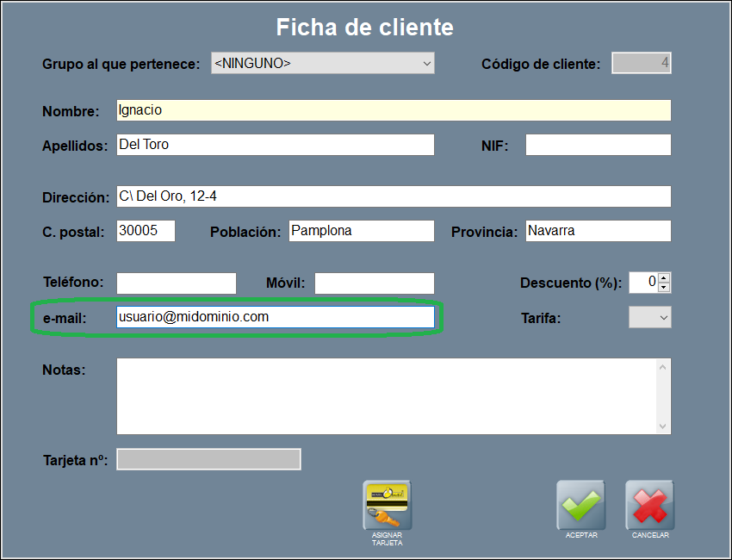
Task: Decrease Descuento with the down arrow
Action: (x=664, y=287)
